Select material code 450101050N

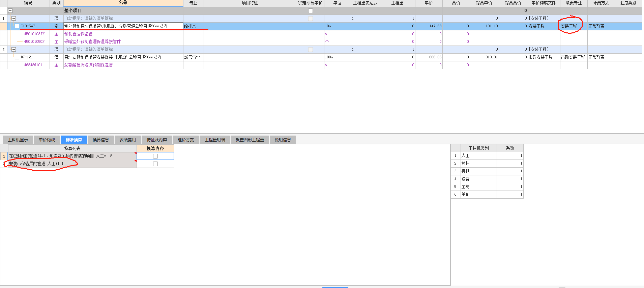[x=34, y=42]
